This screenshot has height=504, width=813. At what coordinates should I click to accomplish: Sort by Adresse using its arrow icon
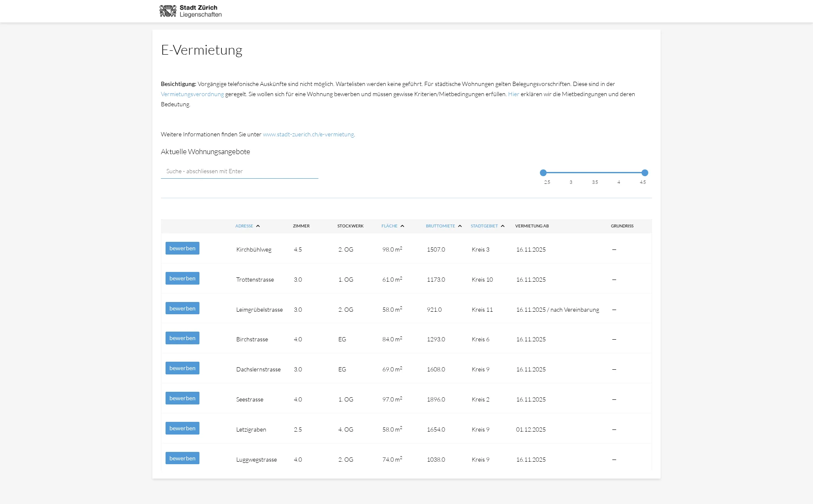point(258,226)
